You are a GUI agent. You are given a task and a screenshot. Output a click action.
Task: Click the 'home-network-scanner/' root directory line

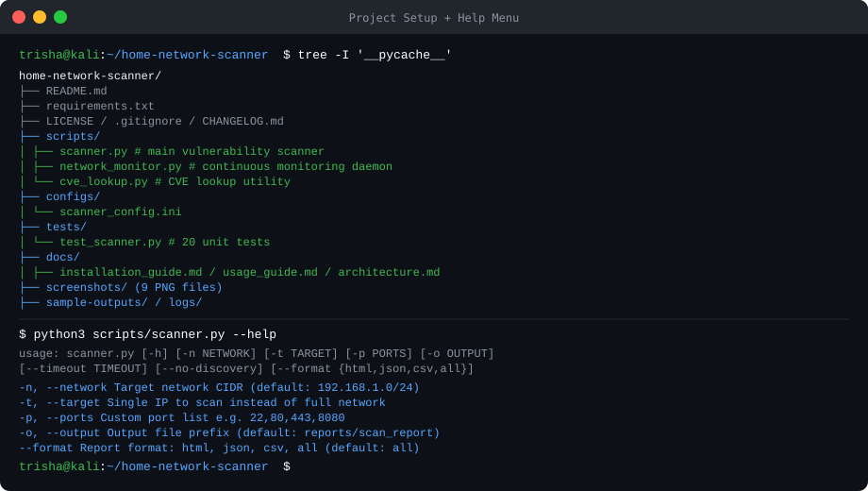click(91, 76)
